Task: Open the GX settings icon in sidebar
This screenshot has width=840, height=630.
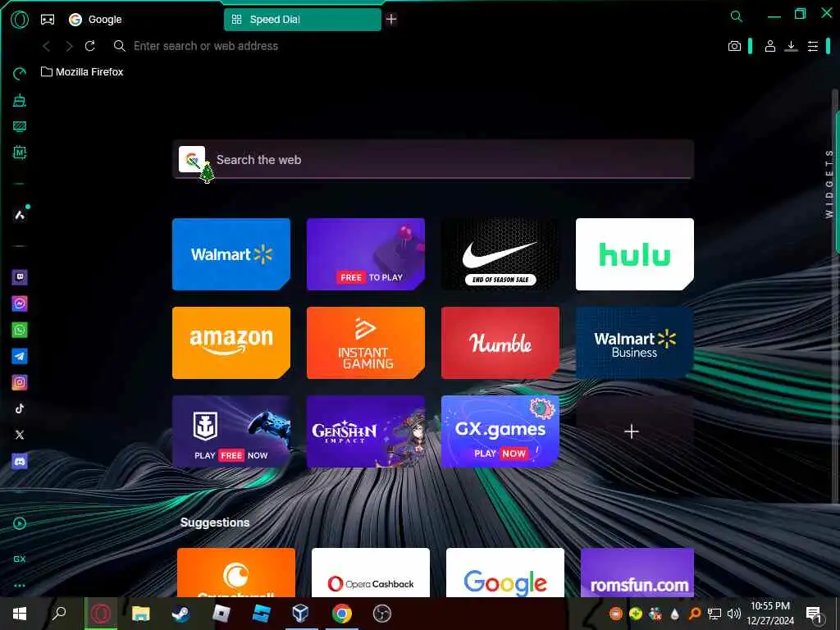Action: (x=20, y=559)
